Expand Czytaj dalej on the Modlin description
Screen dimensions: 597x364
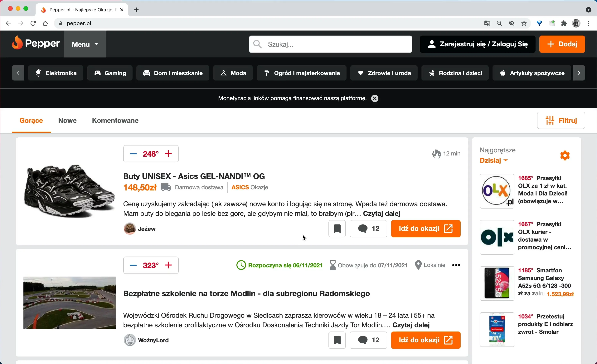(411, 325)
